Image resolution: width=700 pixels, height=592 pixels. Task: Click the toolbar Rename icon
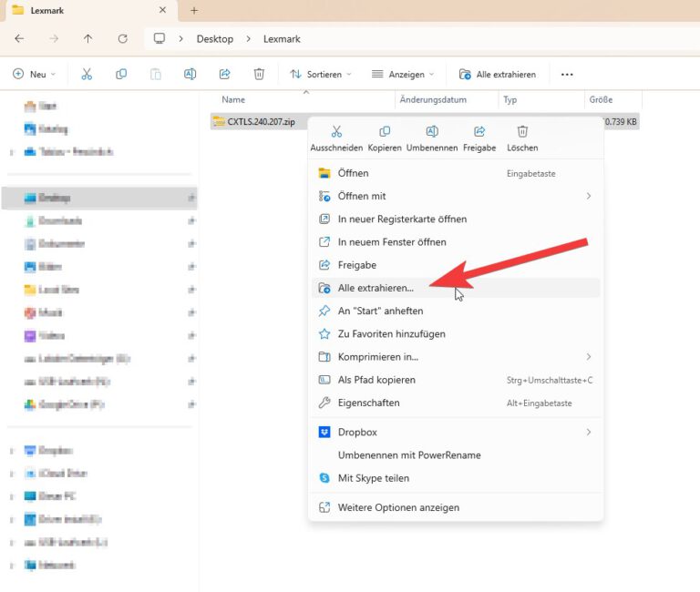click(190, 74)
